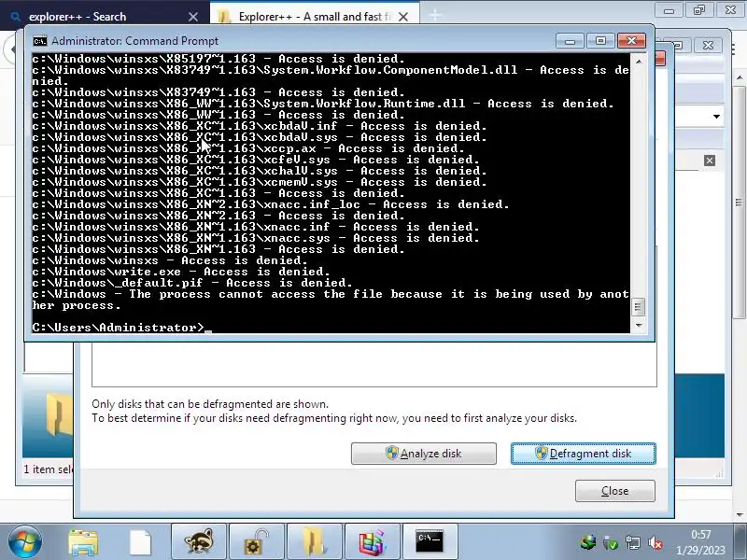747x560 pixels.
Task: Restore down the browser window
Action: [x=699, y=10]
